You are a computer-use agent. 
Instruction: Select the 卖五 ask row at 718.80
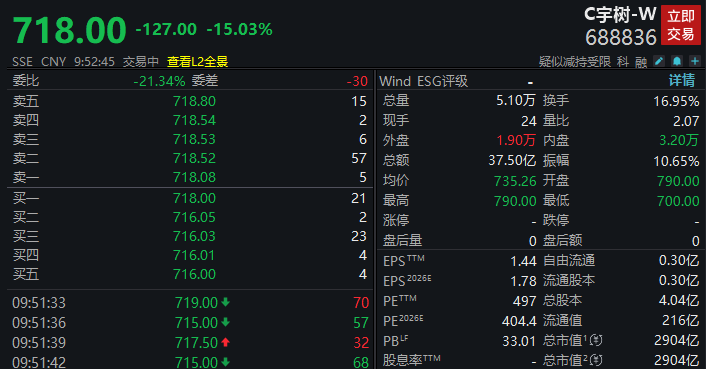pyautogui.click(x=190, y=101)
